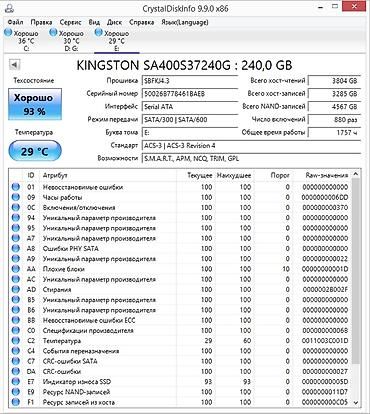The height and width of the screenshot is (414, 370).
Task: Click the Атрибут column header
Action: coord(108,175)
